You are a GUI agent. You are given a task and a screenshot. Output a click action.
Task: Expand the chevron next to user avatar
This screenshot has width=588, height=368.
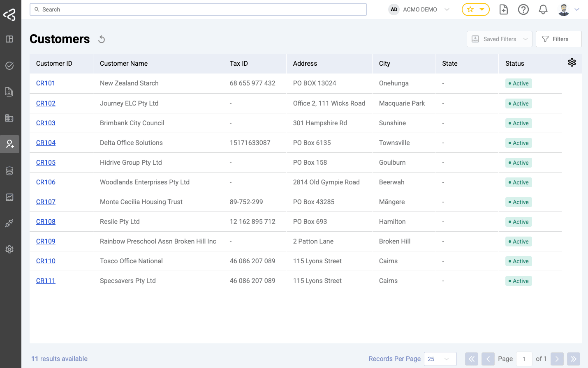click(577, 9)
